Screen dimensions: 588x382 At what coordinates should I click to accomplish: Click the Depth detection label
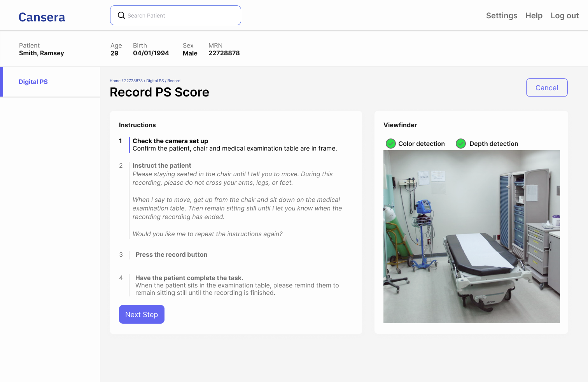[x=494, y=144]
